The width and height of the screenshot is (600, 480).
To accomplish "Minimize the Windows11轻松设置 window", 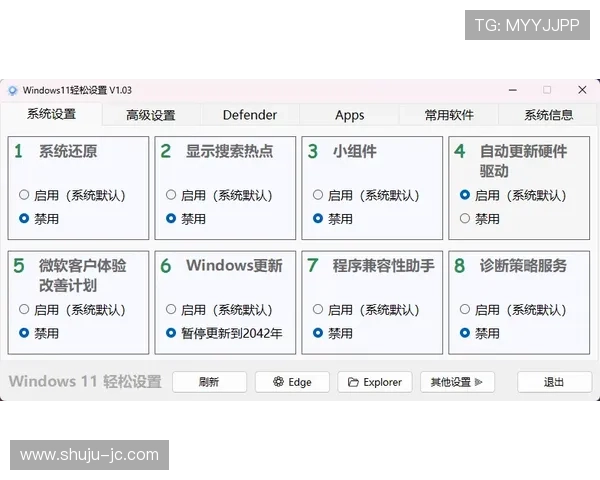I will tap(513, 90).
